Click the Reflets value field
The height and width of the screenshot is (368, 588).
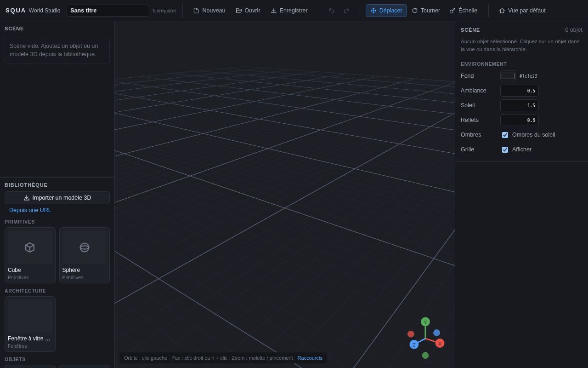[520, 120]
